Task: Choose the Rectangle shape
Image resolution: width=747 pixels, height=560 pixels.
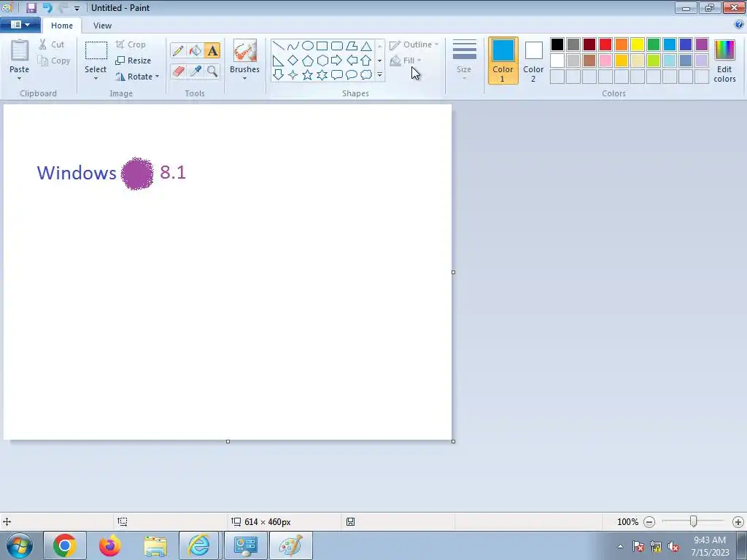Action: click(x=322, y=46)
